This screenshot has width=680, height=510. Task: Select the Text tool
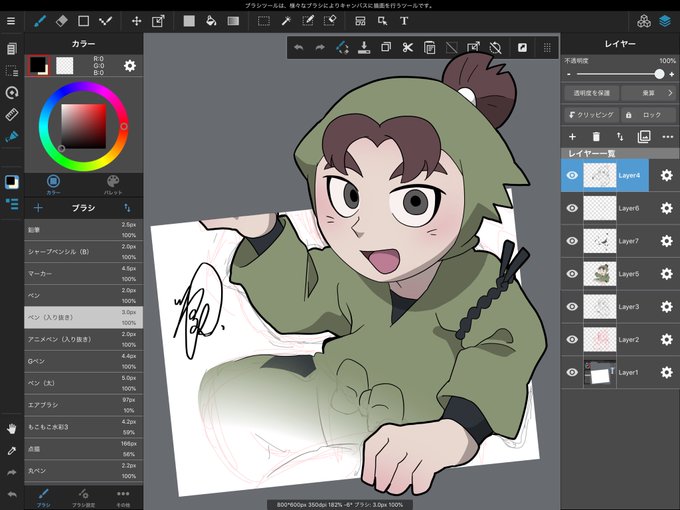click(404, 21)
